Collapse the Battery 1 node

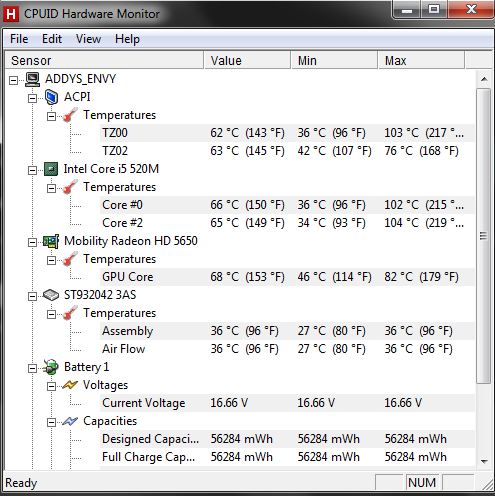pyautogui.click(x=32, y=368)
